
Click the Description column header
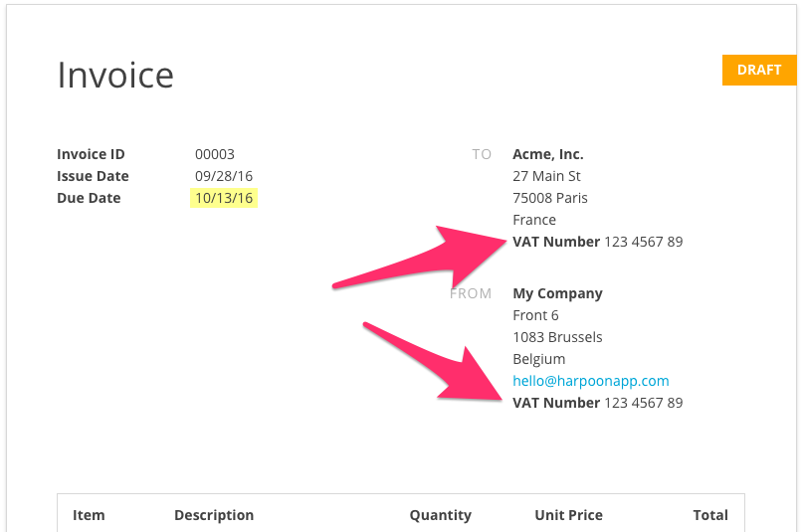[x=214, y=515]
